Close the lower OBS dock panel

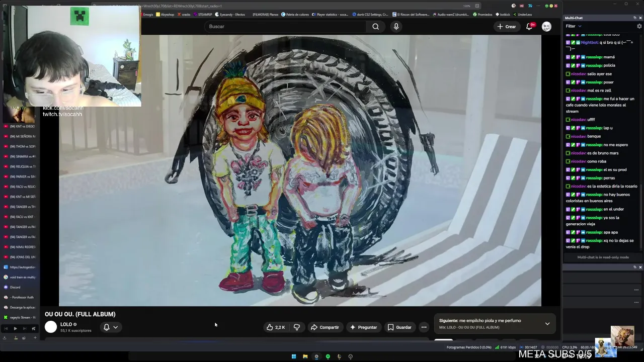click(640, 267)
